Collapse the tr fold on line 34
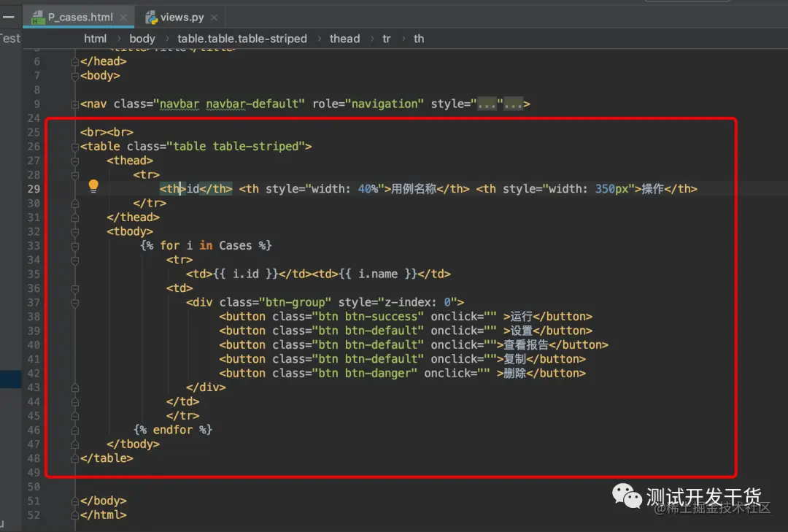Viewport: 788px width, 532px height. coord(75,261)
